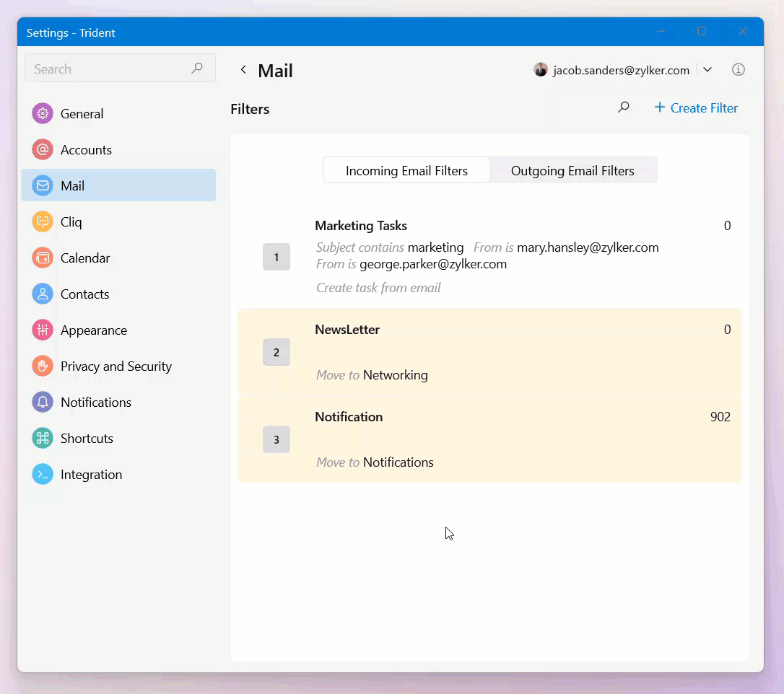This screenshot has height=694, width=784.
Task: Click the Shortcuts command icon
Action: [x=43, y=438]
